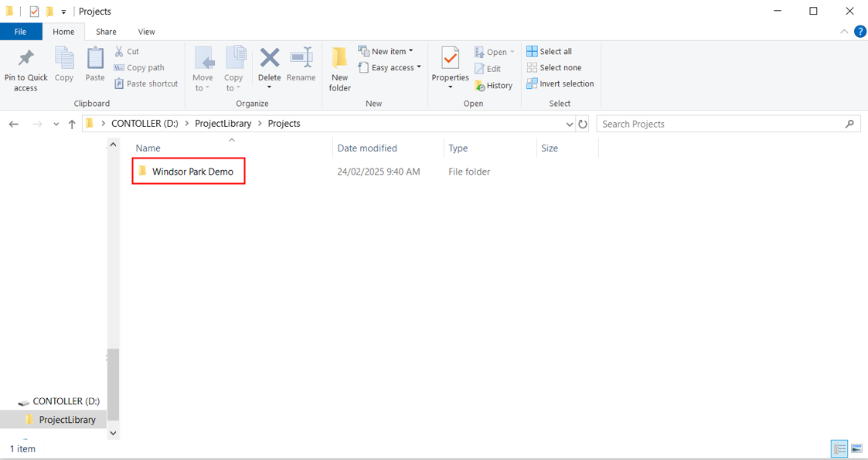Switch to the Share ribbon tab
The image size is (868, 460).
tap(107, 32)
